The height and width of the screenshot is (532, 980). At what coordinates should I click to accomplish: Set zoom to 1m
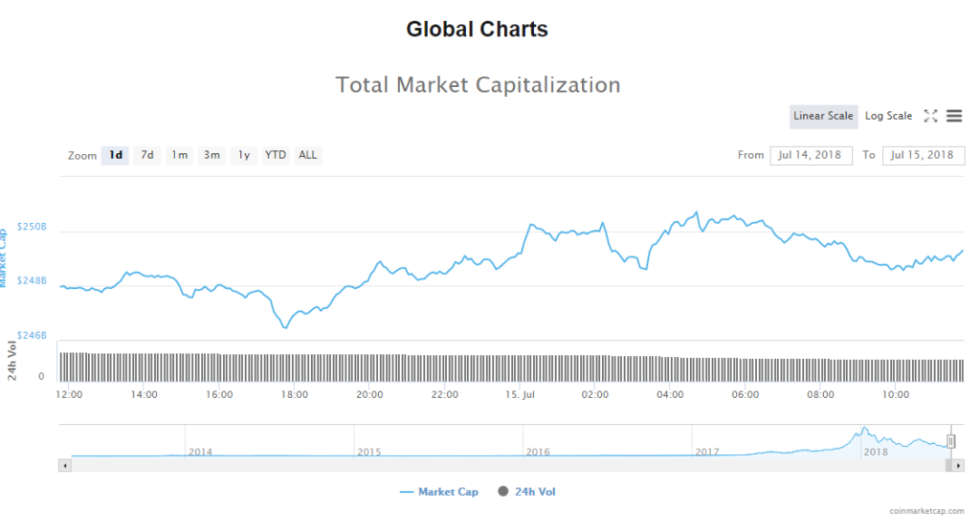pyautogui.click(x=180, y=155)
